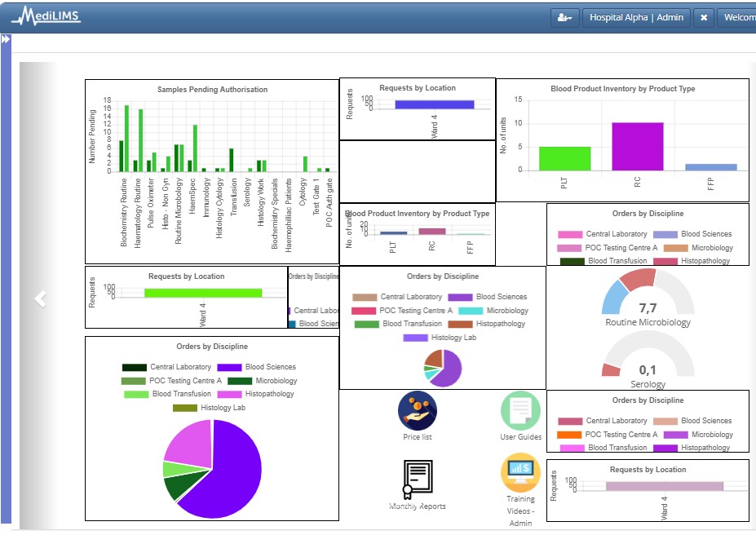This screenshot has width=756, height=535.
Task: Click the Routine Microbiology axis label
Action: pos(179,211)
